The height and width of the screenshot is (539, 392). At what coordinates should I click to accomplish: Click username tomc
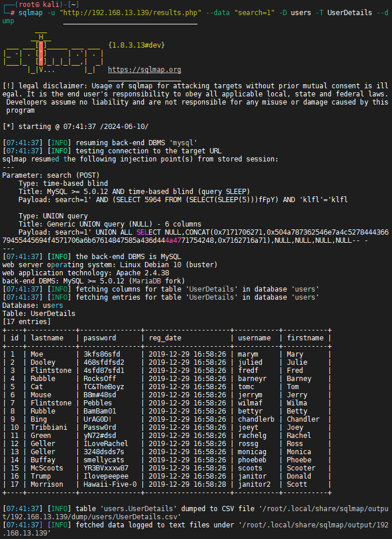(x=246, y=387)
